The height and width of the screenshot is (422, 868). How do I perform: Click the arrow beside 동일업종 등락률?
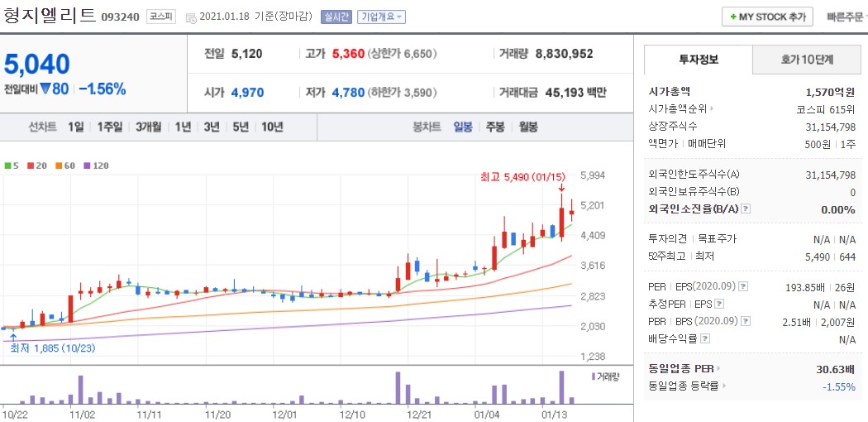point(723,386)
